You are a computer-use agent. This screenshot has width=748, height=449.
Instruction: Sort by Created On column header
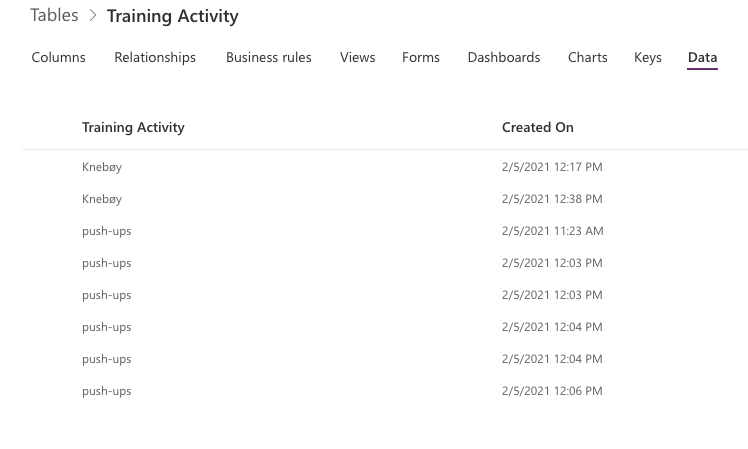(538, 127)
